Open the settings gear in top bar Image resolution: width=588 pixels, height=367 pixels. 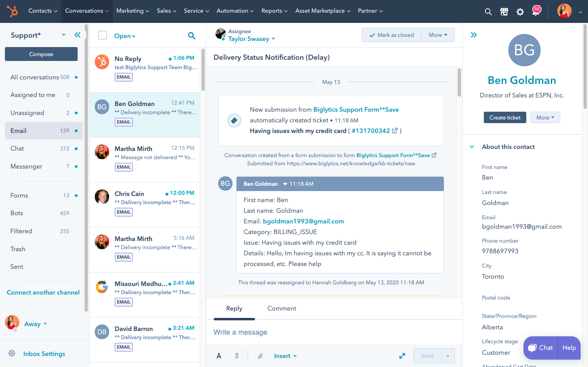point(520,11)
